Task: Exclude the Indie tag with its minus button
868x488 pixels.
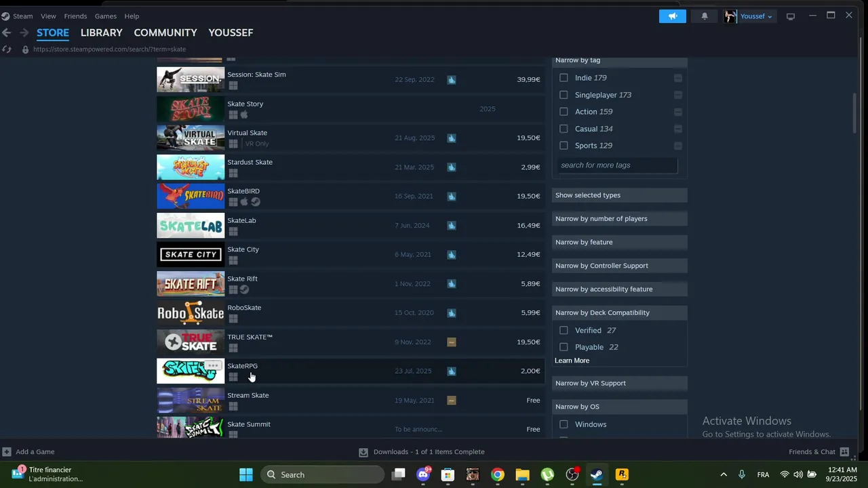Action: click(x=678, y=78)
